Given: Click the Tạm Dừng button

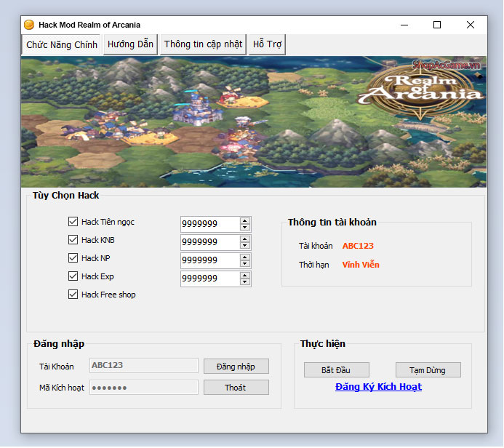Looking at the screenshot, I should tap(428, 370).
